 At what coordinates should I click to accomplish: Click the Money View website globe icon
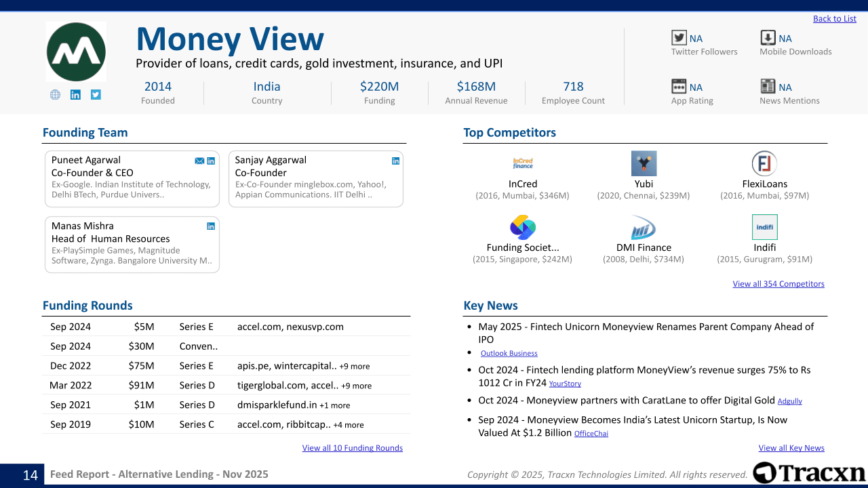click(x=56, y=95)
